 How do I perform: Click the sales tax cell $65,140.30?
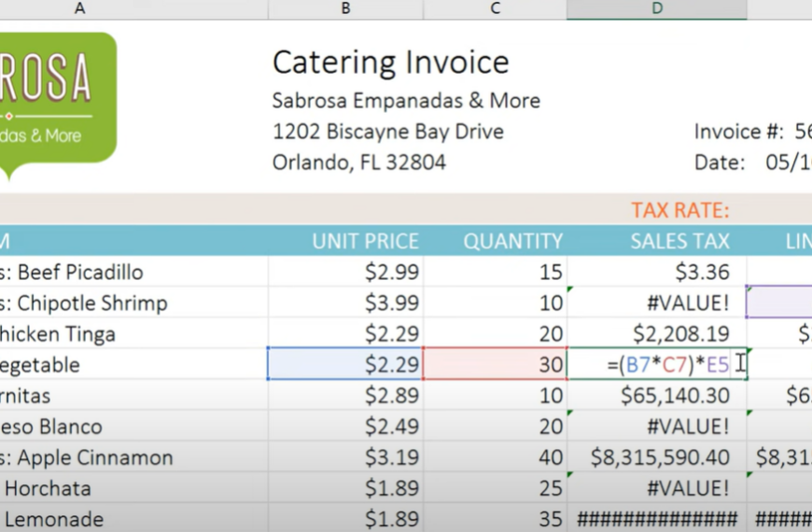(x=657, y=395)
